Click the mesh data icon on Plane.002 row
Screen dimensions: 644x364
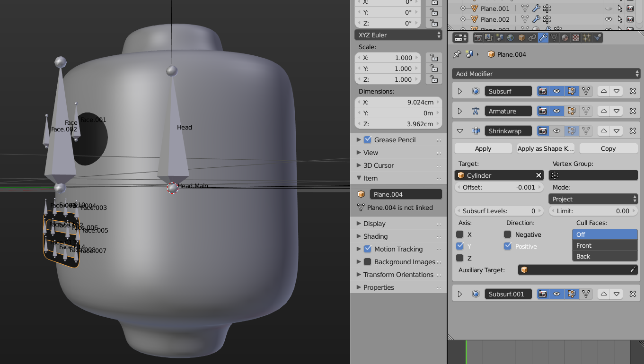(x=525, y=19)
